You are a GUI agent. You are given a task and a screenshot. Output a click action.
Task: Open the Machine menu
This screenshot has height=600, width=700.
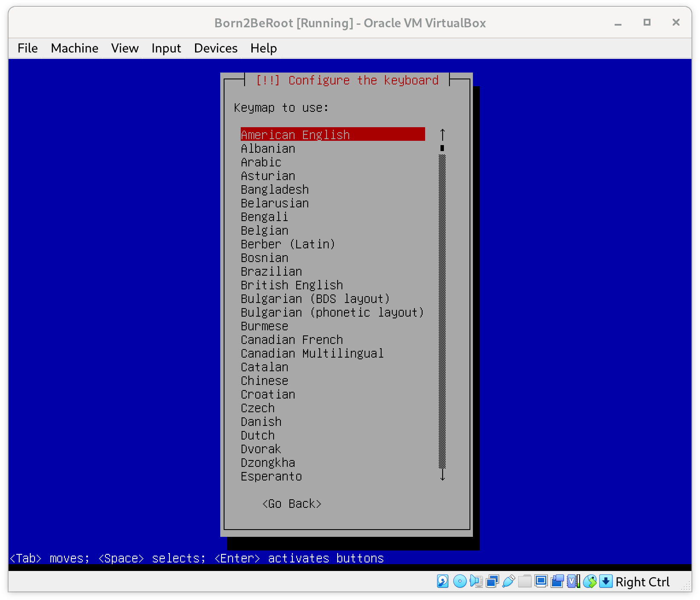(75, 48)
